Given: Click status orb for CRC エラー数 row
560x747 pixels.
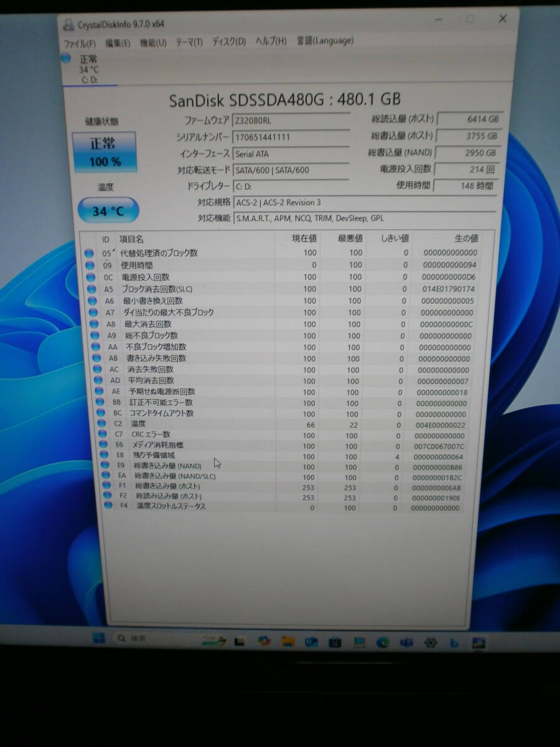Looking at the screenshot, I should click(x=101, y=434).
